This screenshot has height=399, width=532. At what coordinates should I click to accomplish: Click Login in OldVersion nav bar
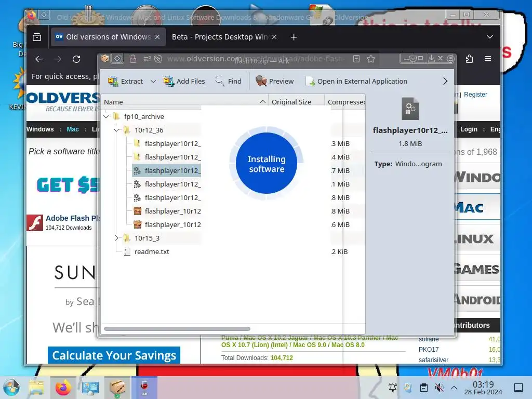[x=469, y=129]
